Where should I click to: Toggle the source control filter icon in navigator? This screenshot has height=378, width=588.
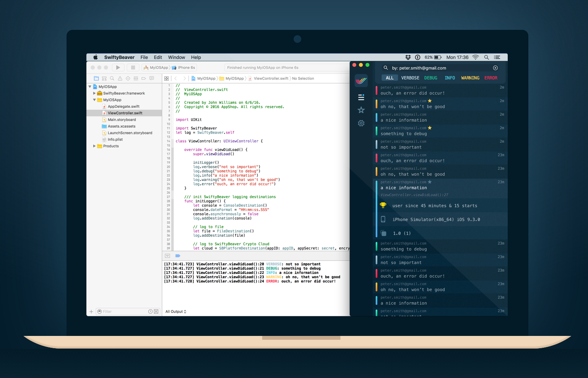pyautogui.click(x=156, y=312)
